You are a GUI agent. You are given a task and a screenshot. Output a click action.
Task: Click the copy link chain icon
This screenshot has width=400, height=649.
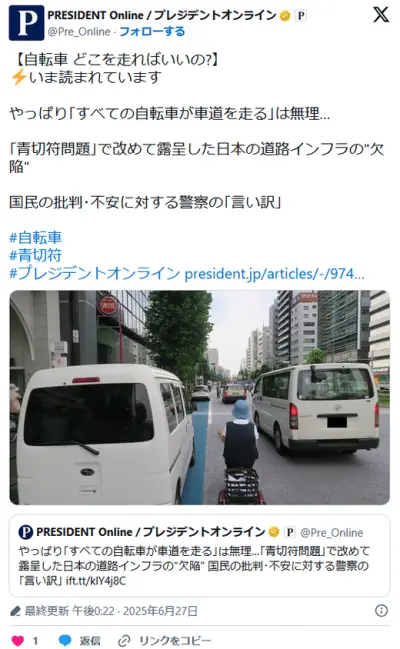click(x=124, y=641)
